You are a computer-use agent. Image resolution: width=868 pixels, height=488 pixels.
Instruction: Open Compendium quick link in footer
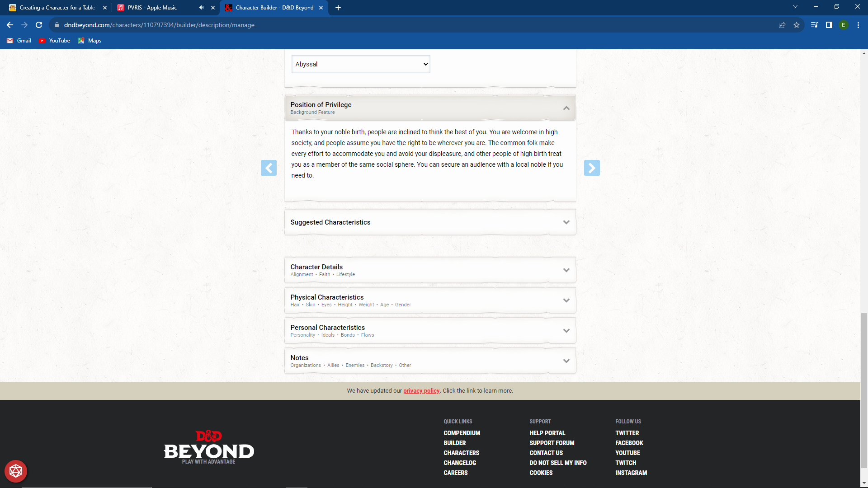462,433
